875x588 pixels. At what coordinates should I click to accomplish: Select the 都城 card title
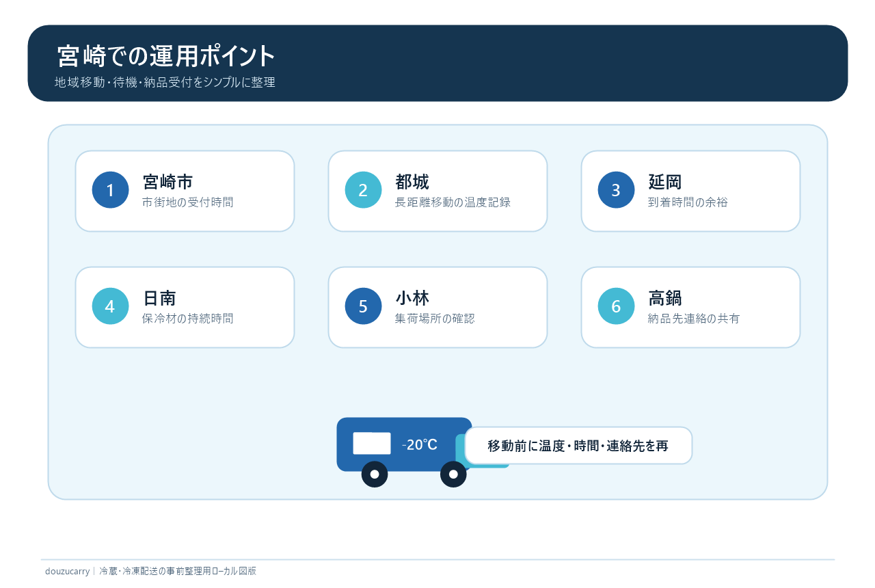[412, 182]
